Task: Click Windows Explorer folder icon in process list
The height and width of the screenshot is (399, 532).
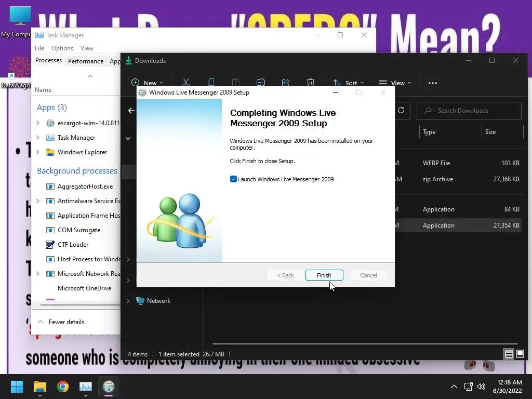Action: tap(50, 152)
